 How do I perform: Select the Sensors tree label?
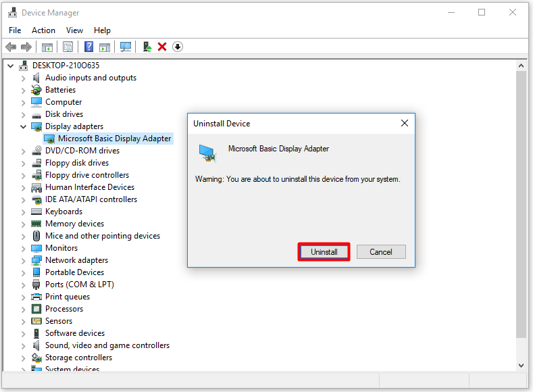pyautogui.click(x=59, y=321)
